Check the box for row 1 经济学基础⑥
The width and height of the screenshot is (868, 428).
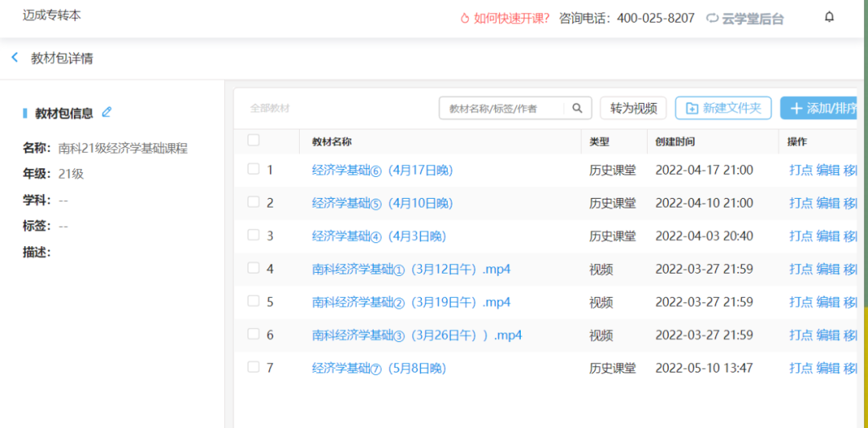click(253, 170)
